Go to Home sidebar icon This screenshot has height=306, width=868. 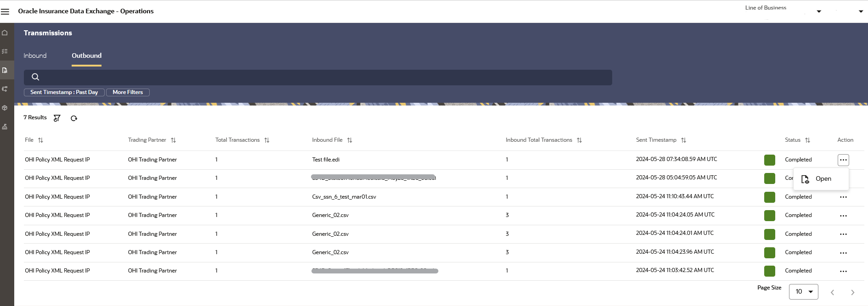5,33
